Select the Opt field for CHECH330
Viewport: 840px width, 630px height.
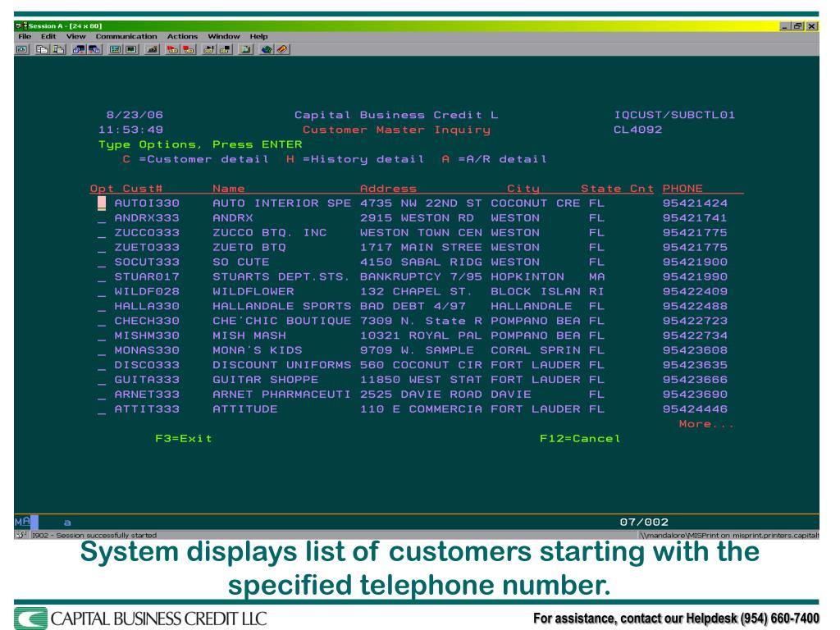[102, 322]
